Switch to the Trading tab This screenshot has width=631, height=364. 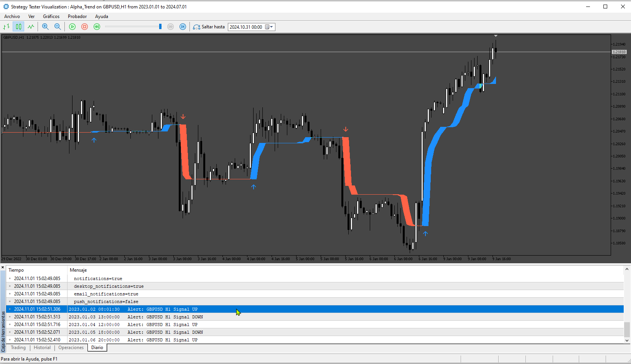click(x=18, y=348)
